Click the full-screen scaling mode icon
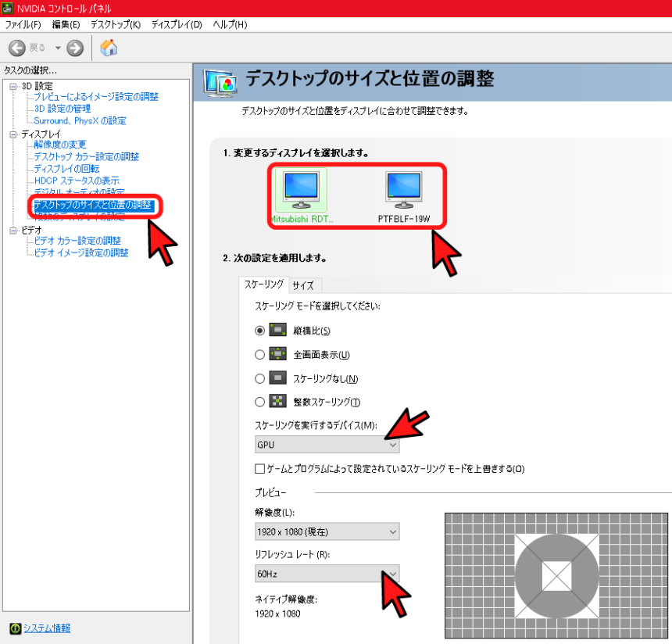This screenshot has width=672, height=644. [x=277, y=354]
